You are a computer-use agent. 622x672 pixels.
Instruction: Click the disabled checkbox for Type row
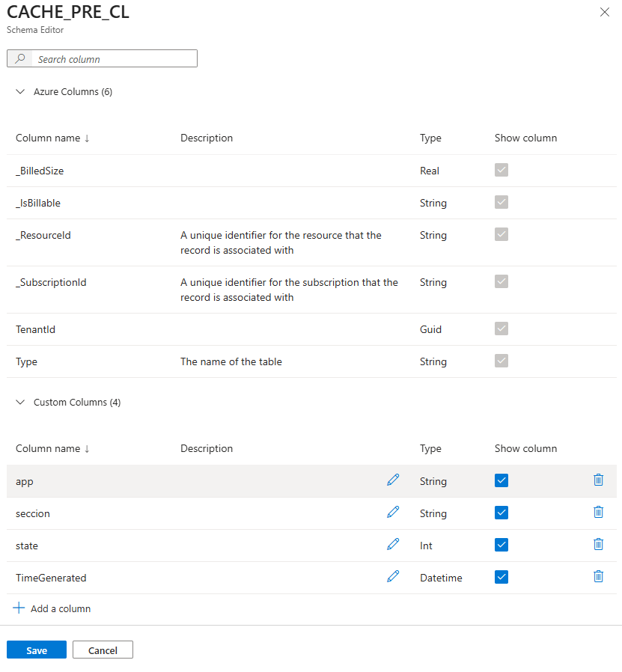point(501,361)
